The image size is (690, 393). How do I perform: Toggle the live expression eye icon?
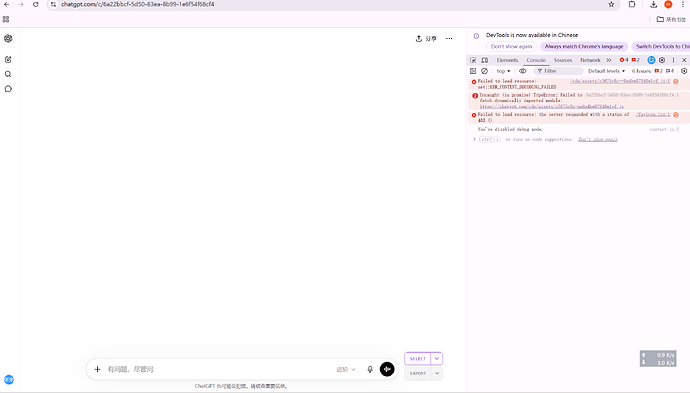tap(522, 71)
